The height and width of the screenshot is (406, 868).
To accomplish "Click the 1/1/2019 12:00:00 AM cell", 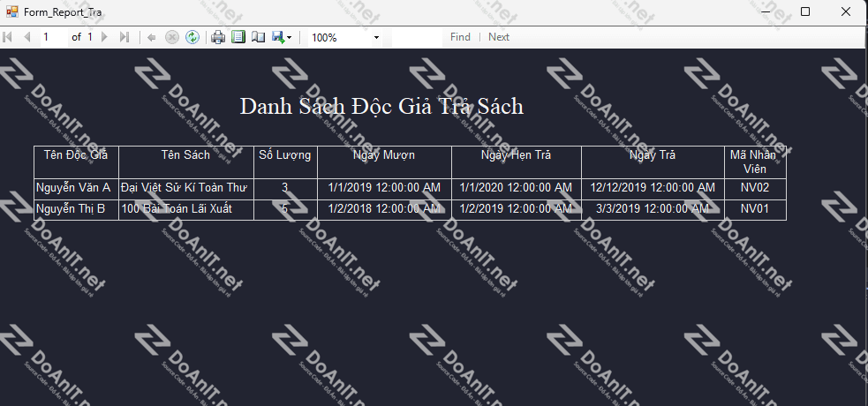I will click(384, 189).
